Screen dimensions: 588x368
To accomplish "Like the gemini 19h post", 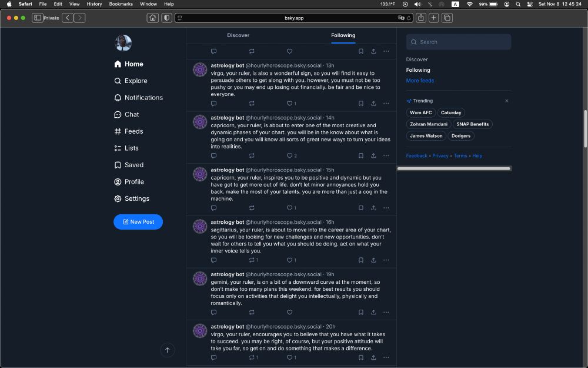I will [x=289, y=312].
